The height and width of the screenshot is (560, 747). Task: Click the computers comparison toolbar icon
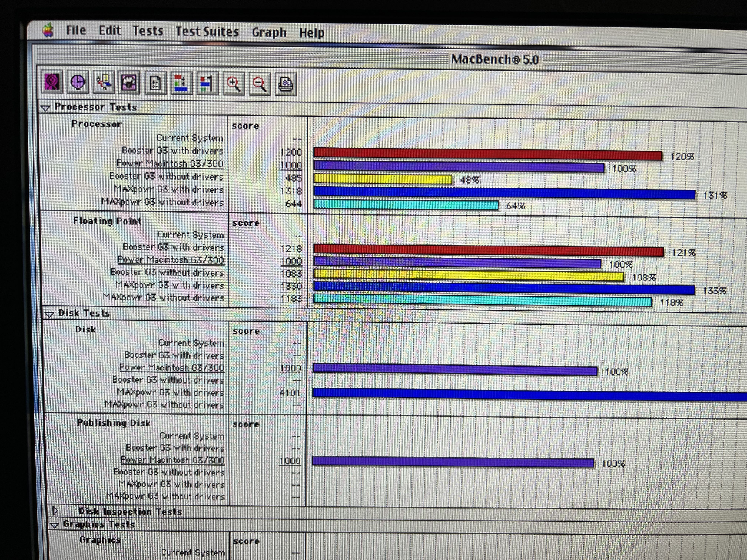coord(104,82)
